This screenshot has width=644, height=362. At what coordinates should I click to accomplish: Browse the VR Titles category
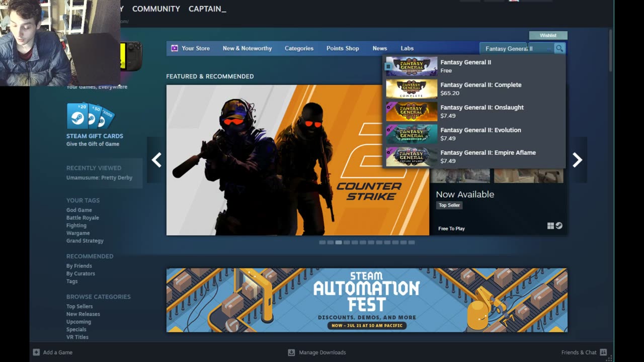click(x=77, y=337)
